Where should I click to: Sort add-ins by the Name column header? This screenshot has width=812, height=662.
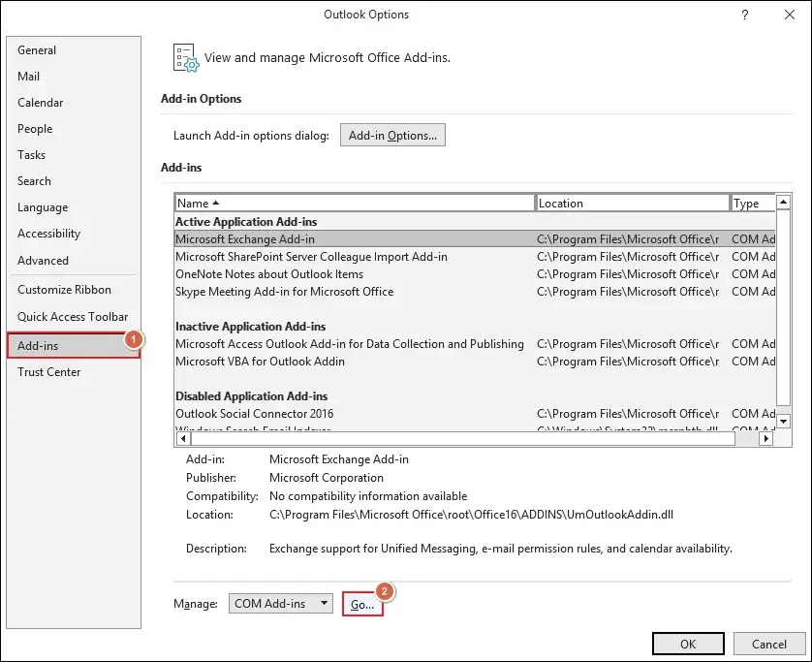pos(354,204)
